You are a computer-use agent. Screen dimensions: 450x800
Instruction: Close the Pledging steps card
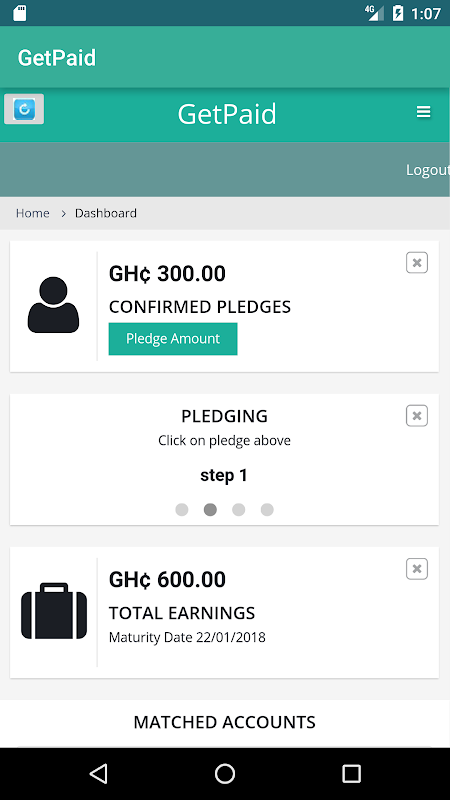tap(417, 416)
